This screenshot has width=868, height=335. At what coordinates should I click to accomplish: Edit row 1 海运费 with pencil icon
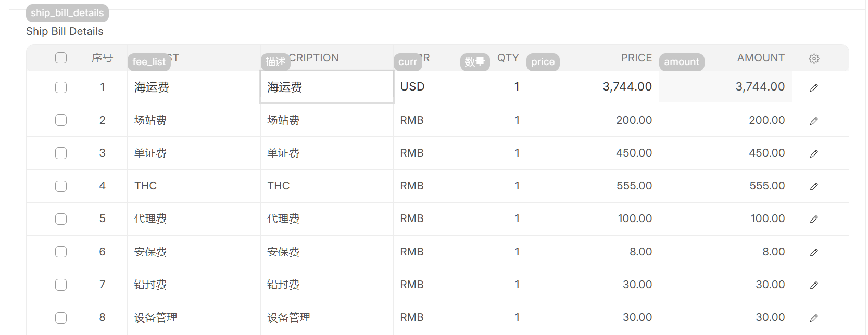click(814, 87)
